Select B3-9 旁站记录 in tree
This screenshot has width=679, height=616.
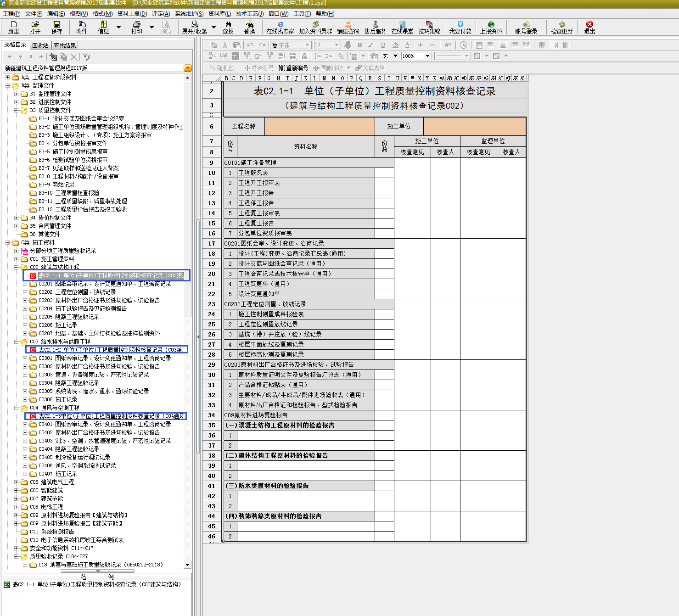pyautogui.click(x=56, y=185)
